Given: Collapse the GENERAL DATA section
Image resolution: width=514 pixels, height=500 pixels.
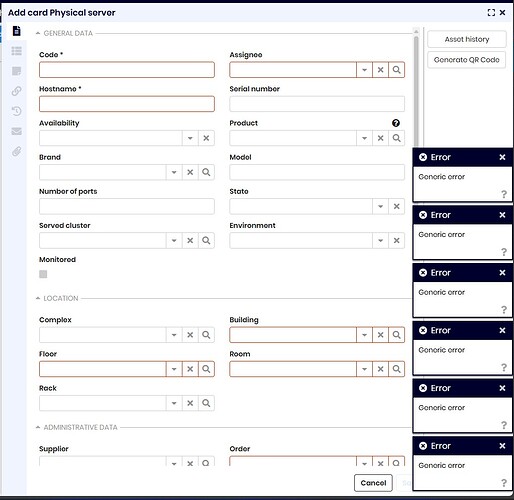Looking at the screenshot, I should click(38, 33).
